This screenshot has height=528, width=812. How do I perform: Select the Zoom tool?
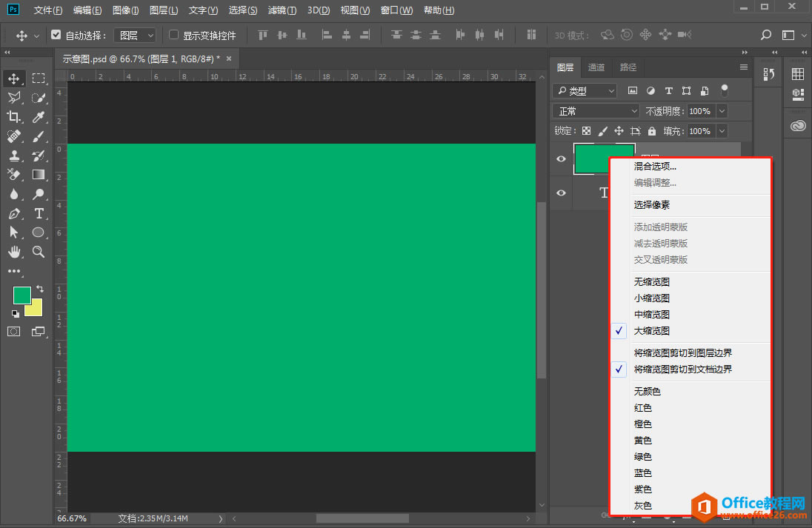click(39, 252)
